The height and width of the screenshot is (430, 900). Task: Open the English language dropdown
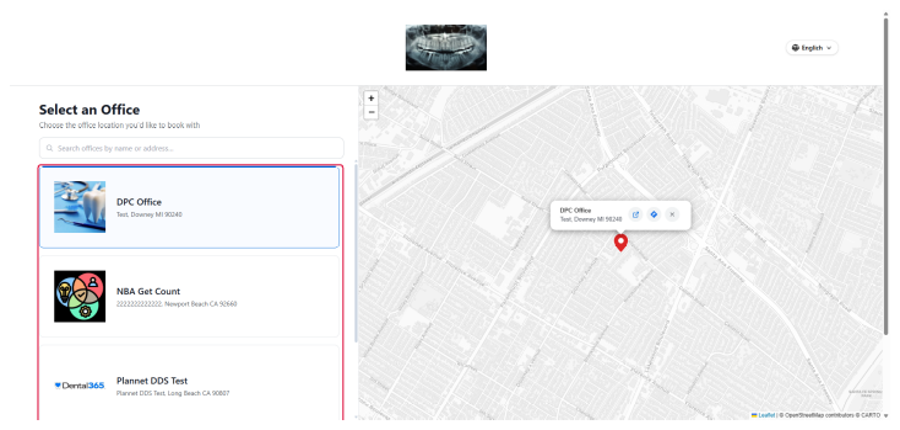[x=812, y=48]
